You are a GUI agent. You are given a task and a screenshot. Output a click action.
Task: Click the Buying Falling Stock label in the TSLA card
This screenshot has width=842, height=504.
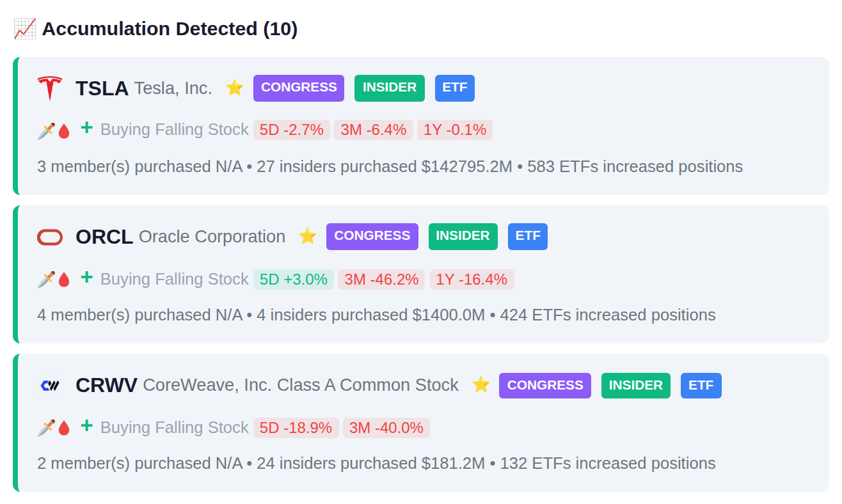pyautogui.click(x=174, y=130)
